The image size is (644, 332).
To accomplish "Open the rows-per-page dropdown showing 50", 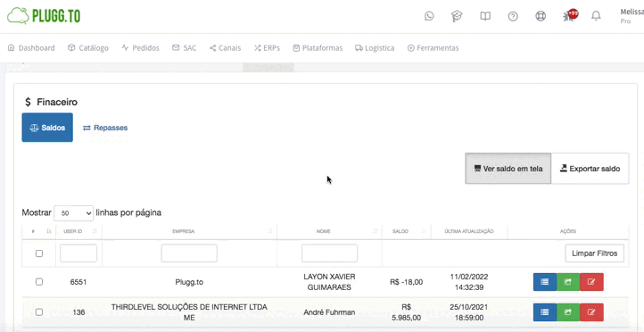I will [x=73, y=212].
